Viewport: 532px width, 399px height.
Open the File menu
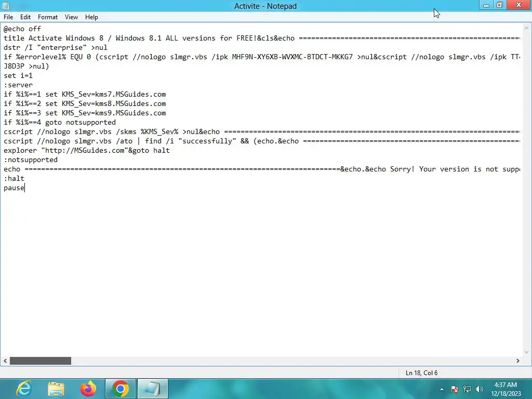[8, 17]
